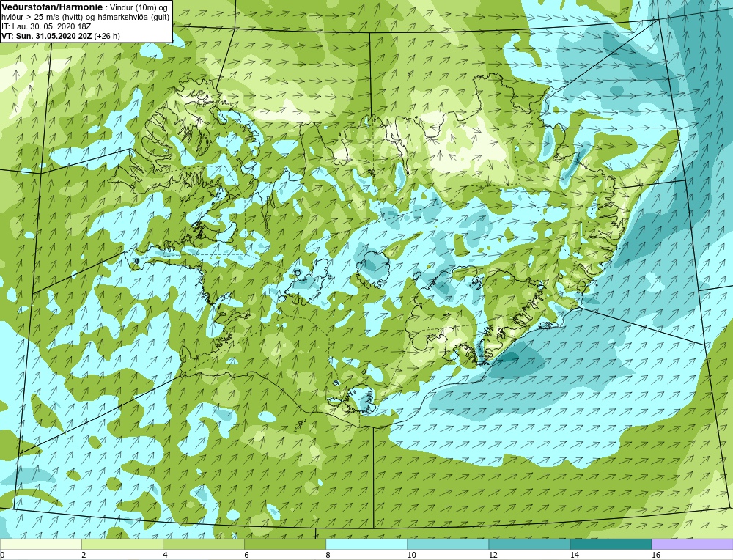Click the legend value label '0'
This screenshot has width=733, height=560.
click(x=2, y=555)
